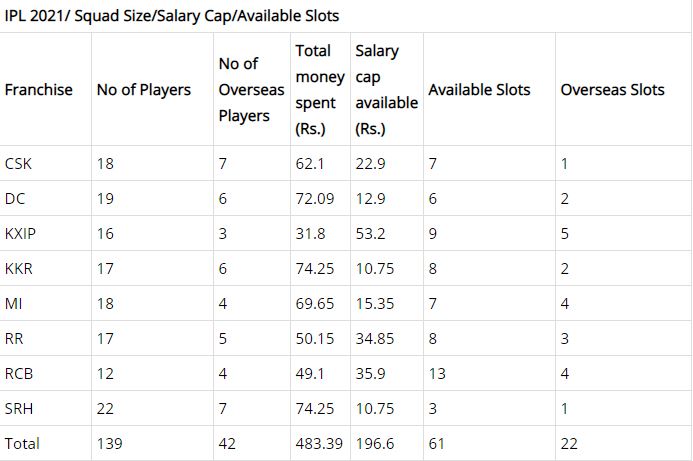Select the 53.2 salary cap cell for KXIP
The height and width of the screenshot is (461, 693).
pos(370,233)
